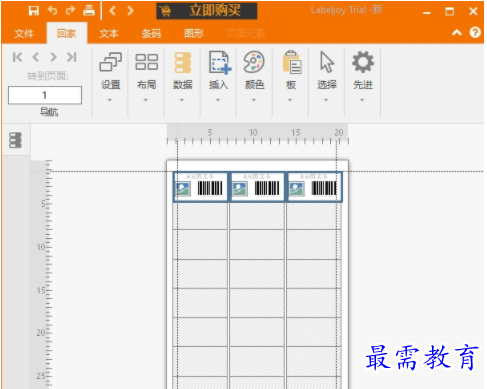Click the picture placeholder in third label
This screenshot has width=487, height=389.
(x=297, y=189)
